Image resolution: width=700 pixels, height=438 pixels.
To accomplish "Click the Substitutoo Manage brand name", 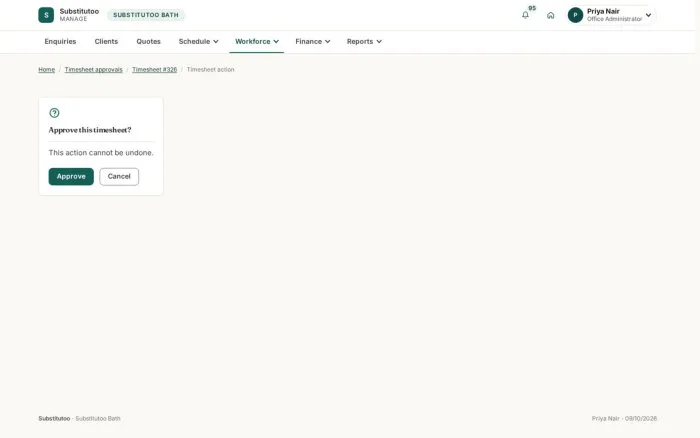I will pyautogui.click(x=79, y=15).
